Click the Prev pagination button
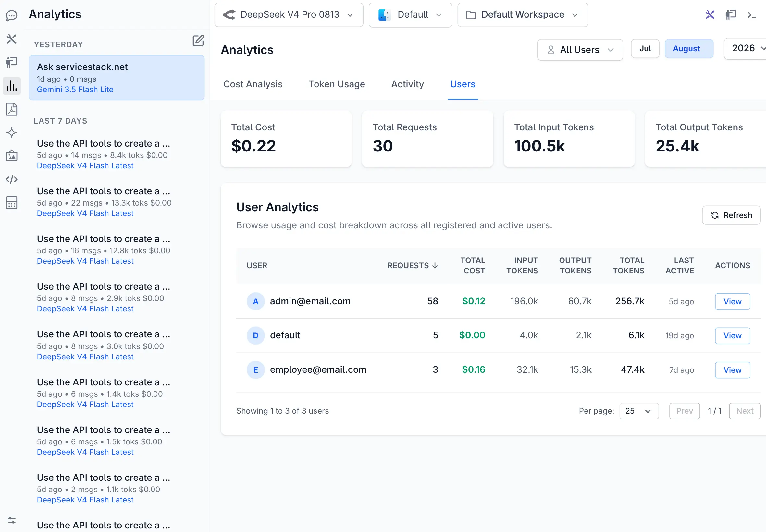Screen dimensions: 766x532 (x=684, y=411)
